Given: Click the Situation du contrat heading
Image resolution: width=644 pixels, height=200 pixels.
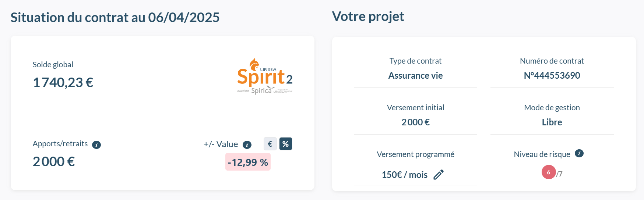Looking at the screenshot, I should click(115, 17).
